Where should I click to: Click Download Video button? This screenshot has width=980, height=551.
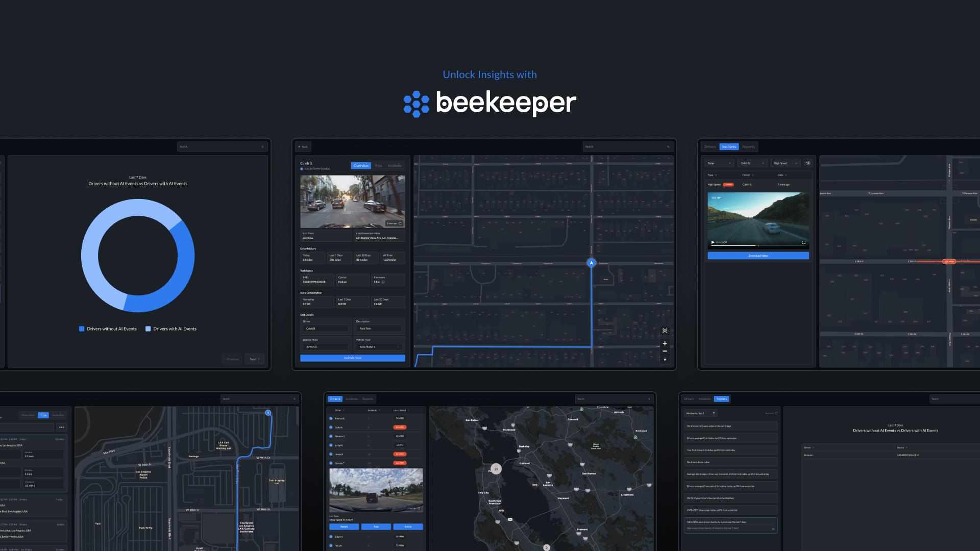(x=758, y=256)
